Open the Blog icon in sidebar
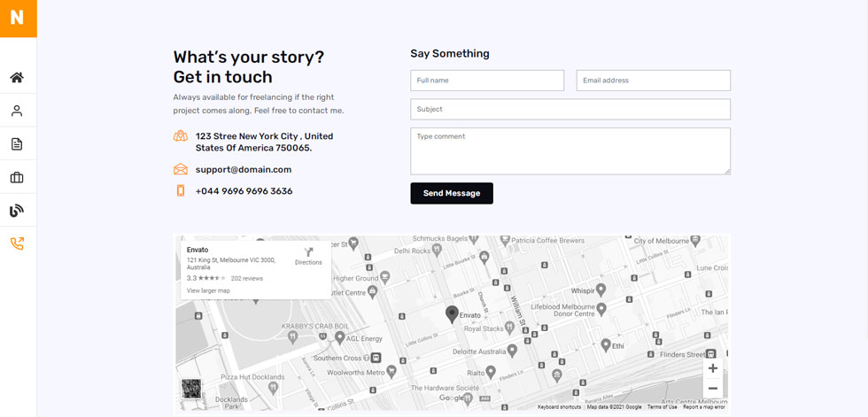Screen dimensions: 868x417 click(x=17, y=211)
